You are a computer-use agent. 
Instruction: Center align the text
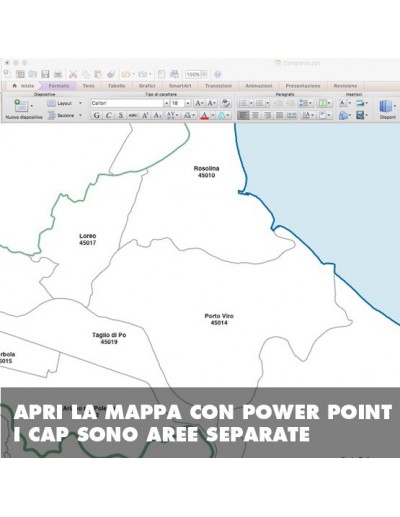coord(255,115)
